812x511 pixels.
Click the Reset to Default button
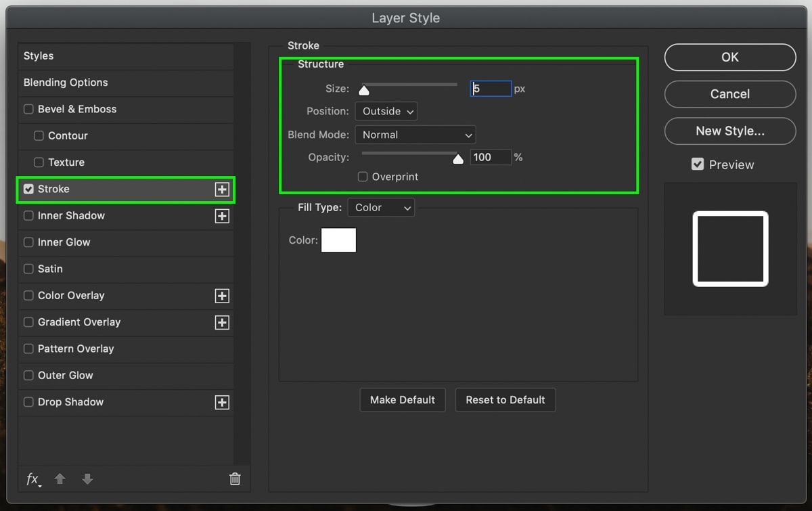[x=505, y=400]
